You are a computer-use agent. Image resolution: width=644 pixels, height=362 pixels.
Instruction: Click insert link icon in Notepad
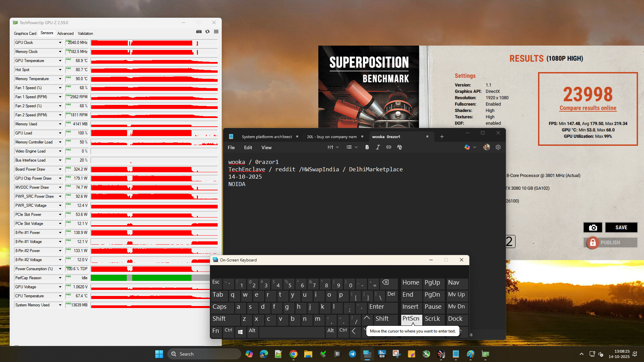click(389, 147)
